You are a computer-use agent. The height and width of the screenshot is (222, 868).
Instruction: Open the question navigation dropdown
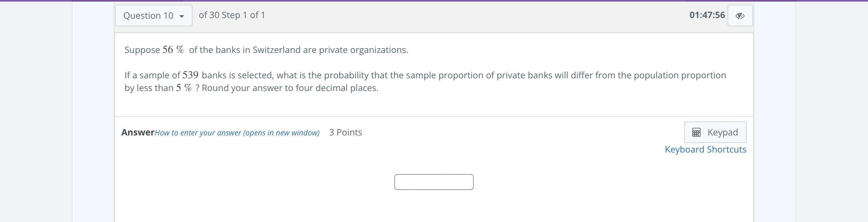point(153,16)
